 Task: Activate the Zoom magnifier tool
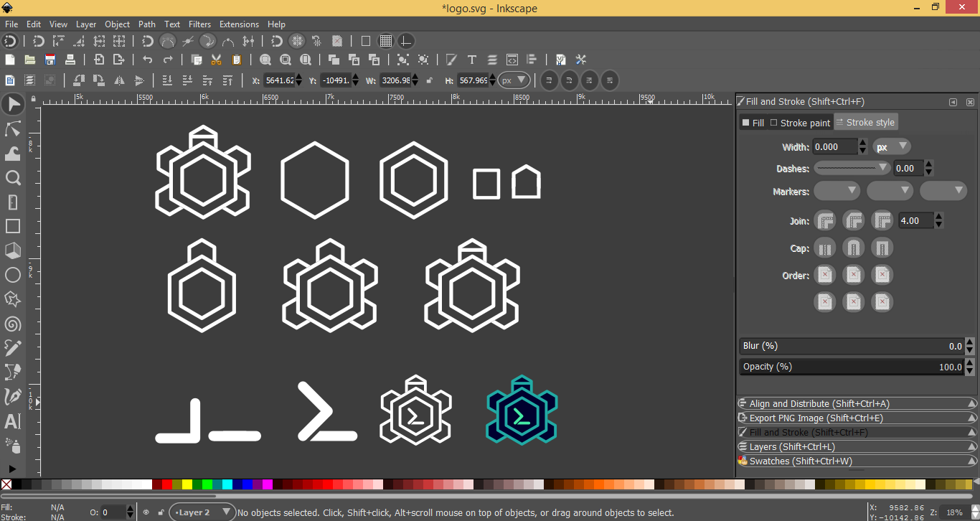[12, 178]
